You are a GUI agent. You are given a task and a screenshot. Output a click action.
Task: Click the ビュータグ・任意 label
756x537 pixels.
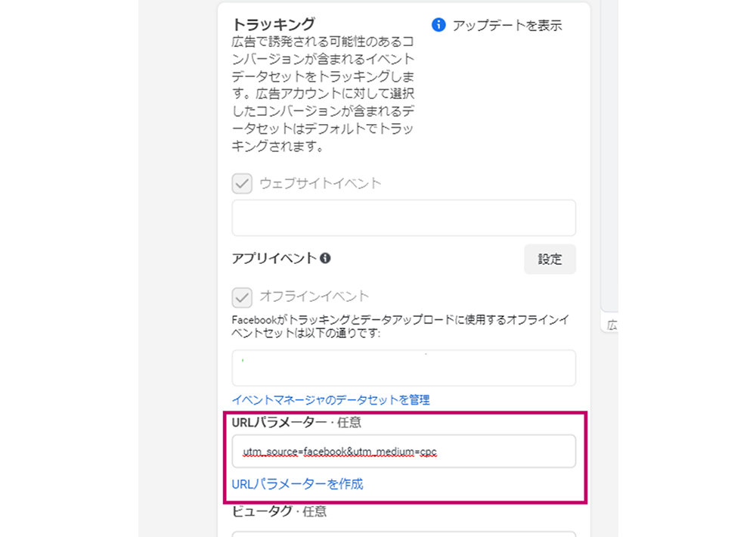279,511
